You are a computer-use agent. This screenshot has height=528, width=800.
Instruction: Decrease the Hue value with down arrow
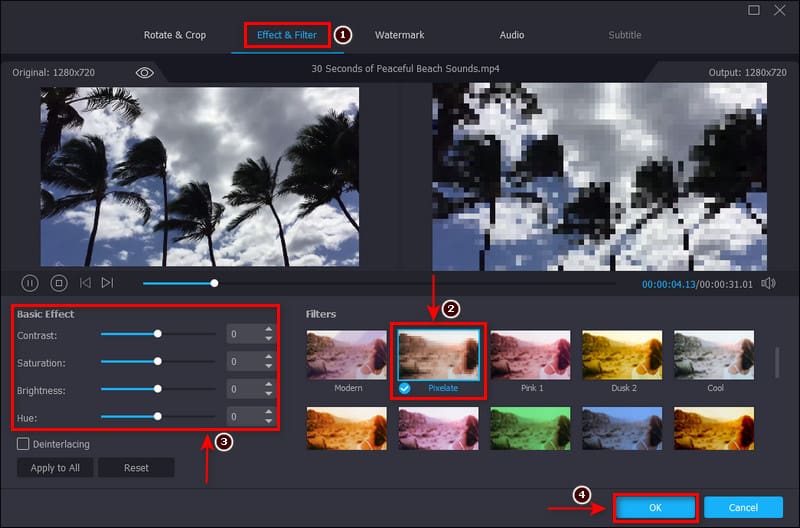268,420
